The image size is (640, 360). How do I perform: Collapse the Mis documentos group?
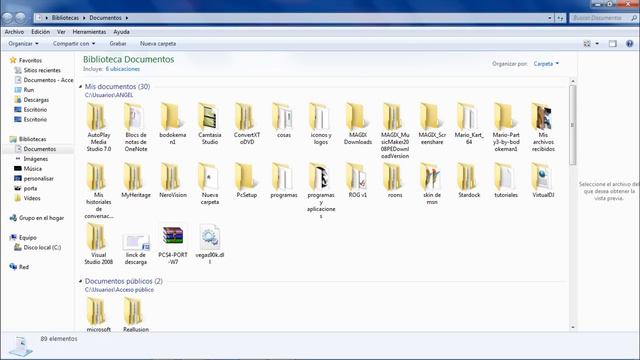(80, 87)
